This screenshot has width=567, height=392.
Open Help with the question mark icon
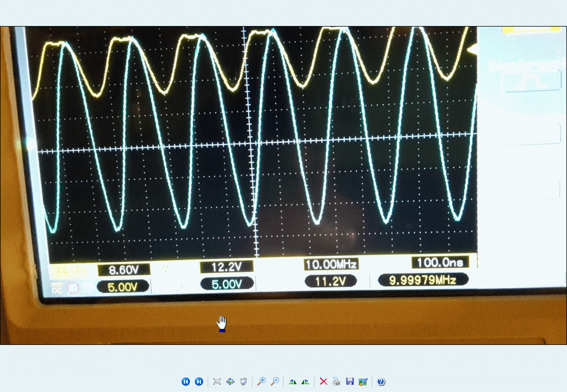pos(381,381)
